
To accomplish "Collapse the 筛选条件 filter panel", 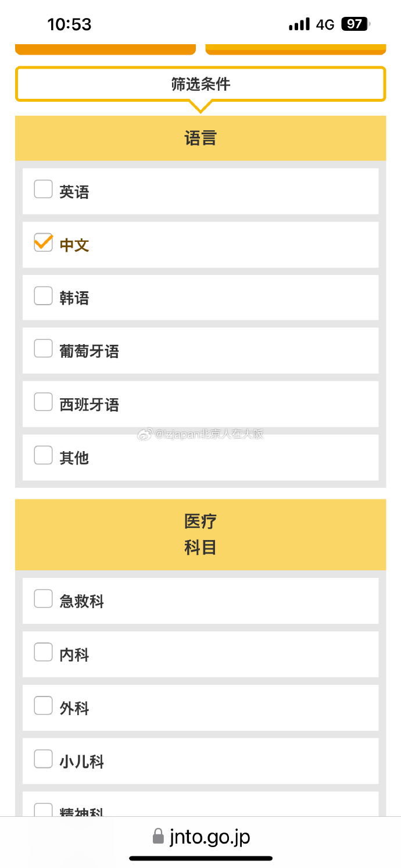I will [x=201, y=84].
